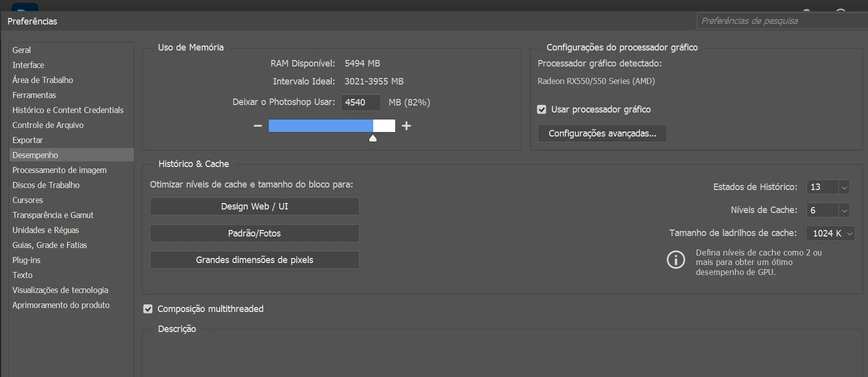Toggle Usar processador gráfico checkbox
The width and height of the screenshot is (868, 377).
click(x=542, y=109)
